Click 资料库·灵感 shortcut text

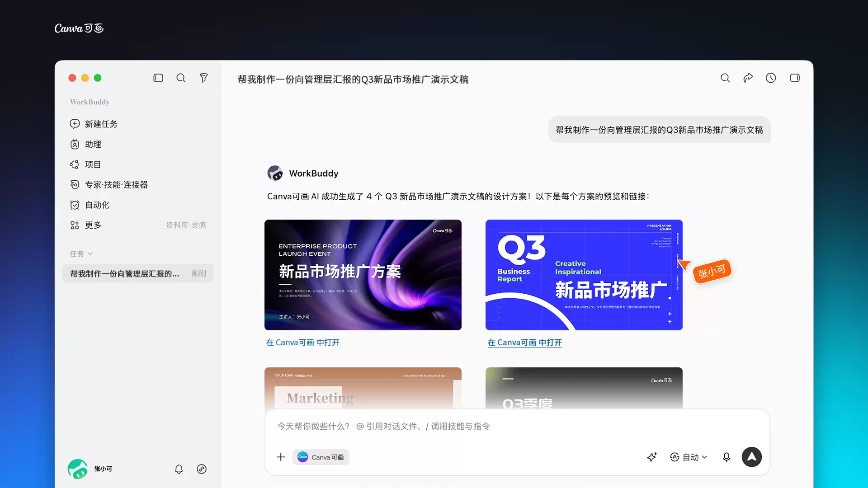click(186, 225)
